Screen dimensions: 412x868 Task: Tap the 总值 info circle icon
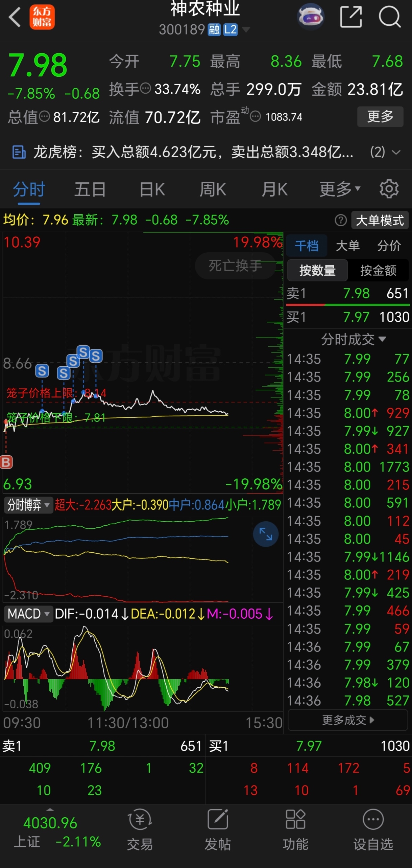pos(44,117)
